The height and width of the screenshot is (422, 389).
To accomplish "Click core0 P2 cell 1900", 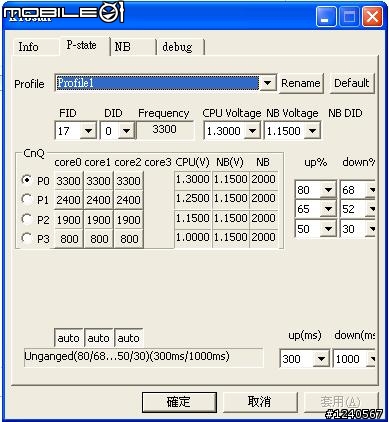I will pos(68,219).
